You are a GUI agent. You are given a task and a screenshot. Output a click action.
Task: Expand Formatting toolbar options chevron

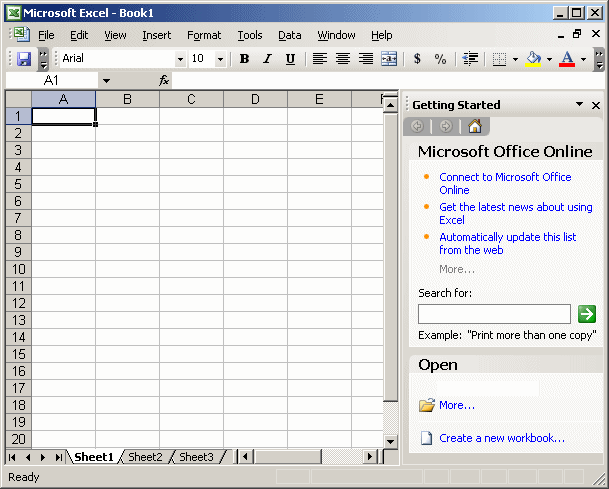point(599,59)
